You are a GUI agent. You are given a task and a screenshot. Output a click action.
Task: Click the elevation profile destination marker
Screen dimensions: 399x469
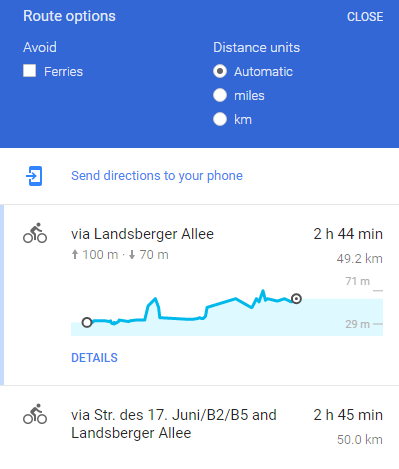click(296, 298)
